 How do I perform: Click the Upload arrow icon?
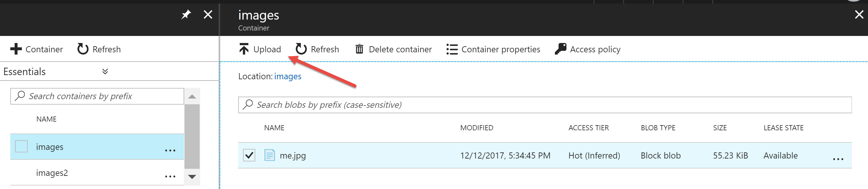[x=244, y=49]
